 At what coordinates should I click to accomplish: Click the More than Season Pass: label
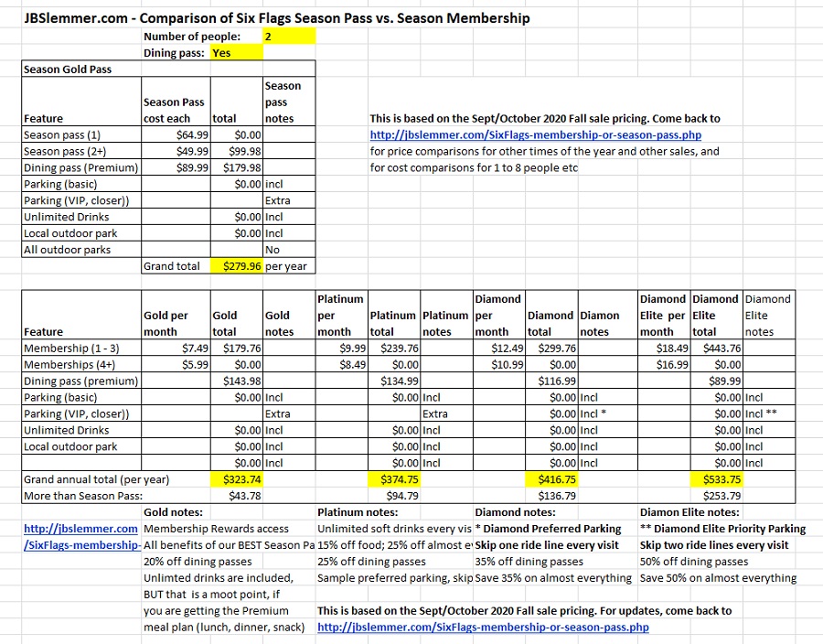click(83, 496)
